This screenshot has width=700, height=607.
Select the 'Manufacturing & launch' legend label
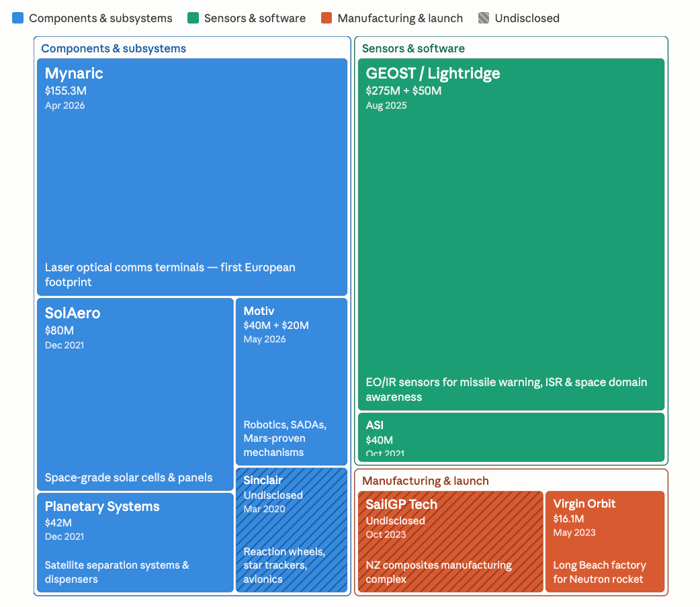(400, 18)
